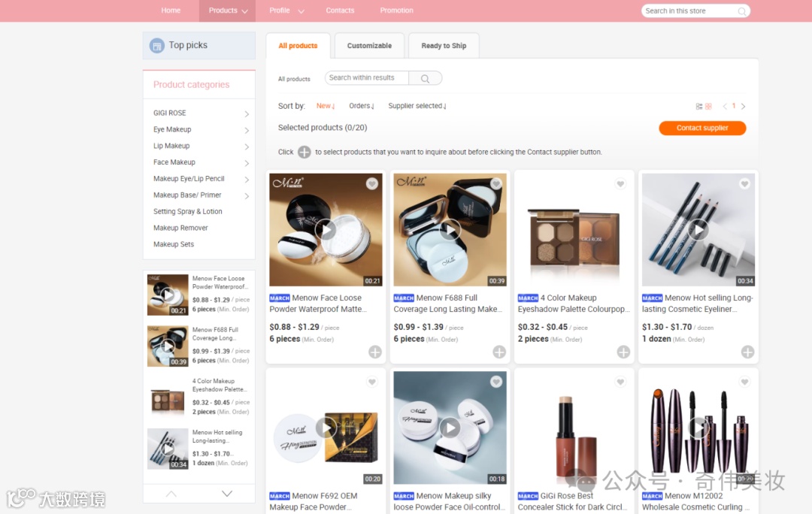Open GiGi Rose Best Concealer Stick title

[572, 501]
